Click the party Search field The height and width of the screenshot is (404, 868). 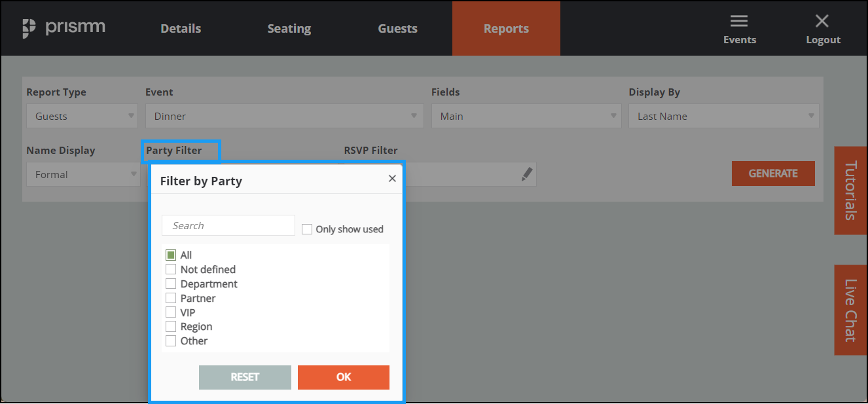[x=228, y=225]
